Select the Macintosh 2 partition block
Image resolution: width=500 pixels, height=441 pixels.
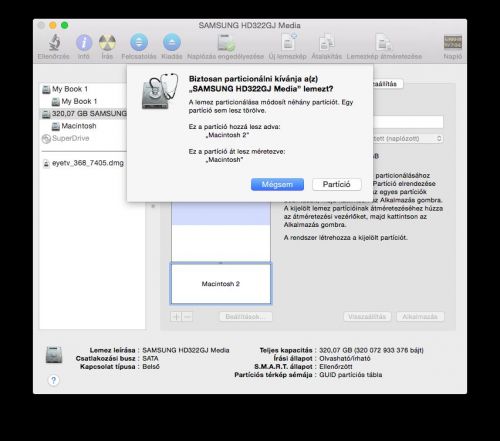tap(221, 284)
